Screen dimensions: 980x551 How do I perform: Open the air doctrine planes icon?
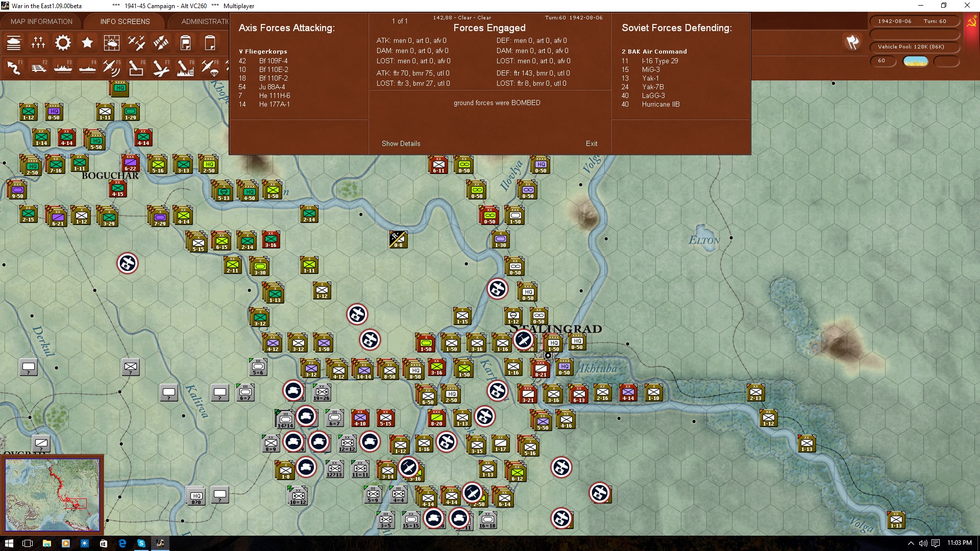[x=136, y=43]
